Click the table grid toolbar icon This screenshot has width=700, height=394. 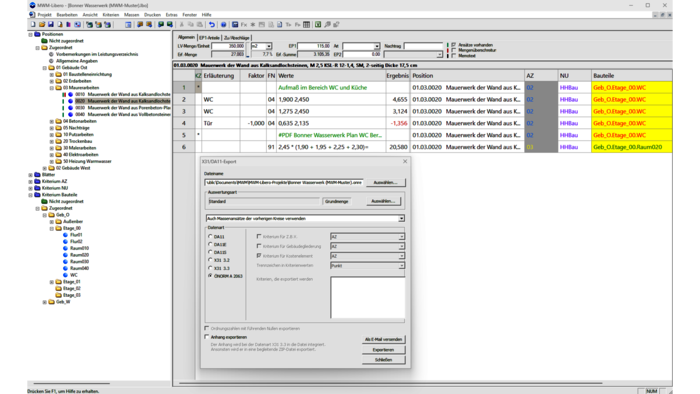[x=306, y=25]
